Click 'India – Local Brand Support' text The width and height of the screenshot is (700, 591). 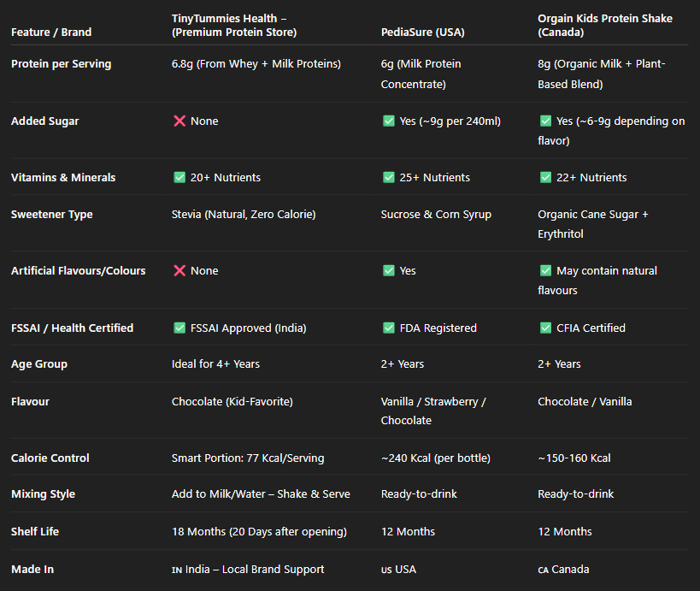255,569
